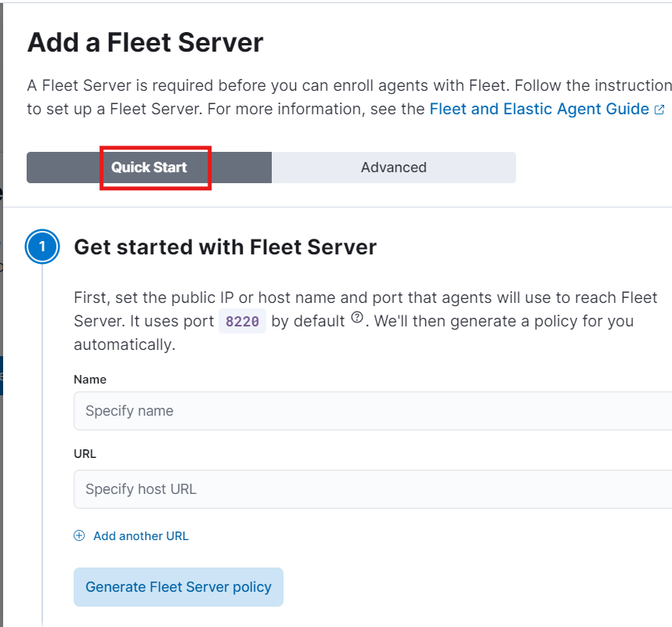
Task: Focus the Specify host URL field
Action: pos(373,489)
